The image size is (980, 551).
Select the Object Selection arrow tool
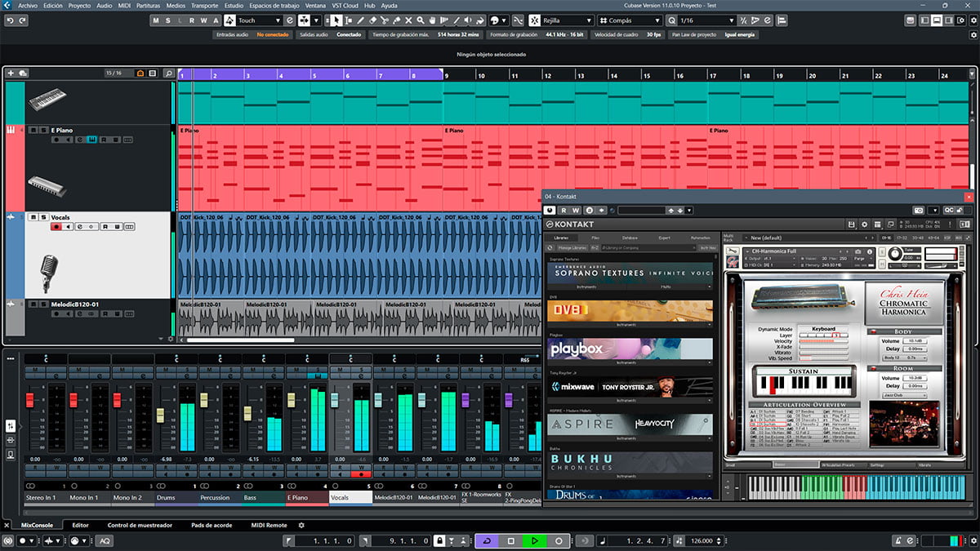(336, 20)
